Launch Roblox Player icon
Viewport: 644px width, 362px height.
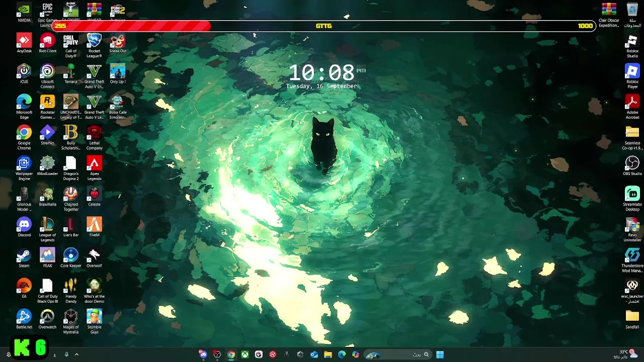632,76
